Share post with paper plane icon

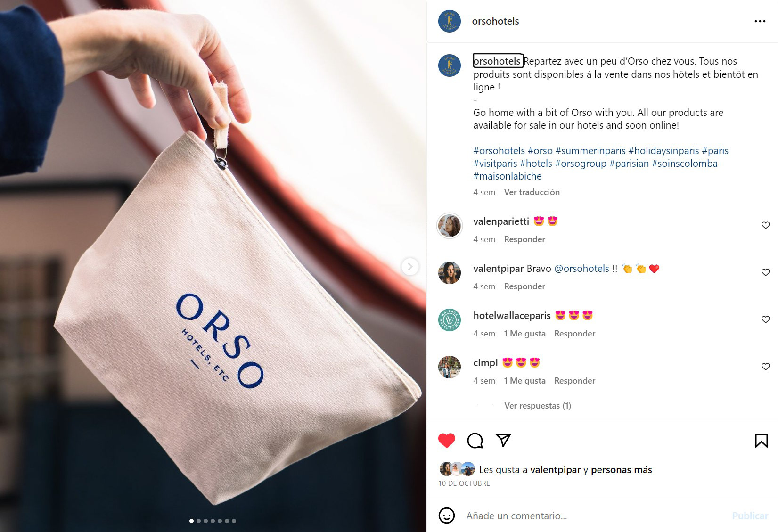click(503, 440)
